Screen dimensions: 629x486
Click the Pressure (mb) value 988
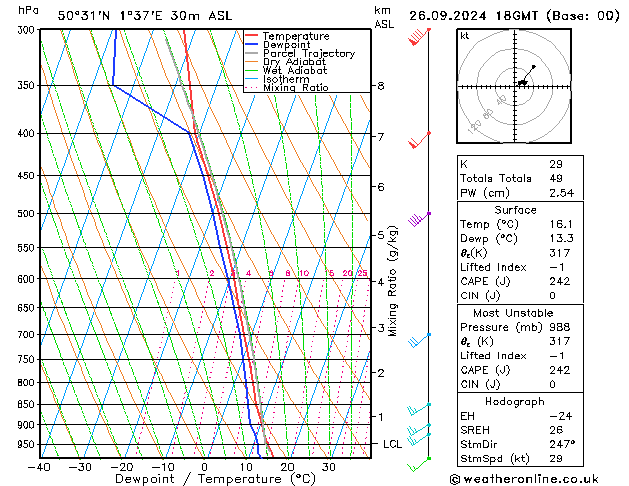click(x=560, y=327)
